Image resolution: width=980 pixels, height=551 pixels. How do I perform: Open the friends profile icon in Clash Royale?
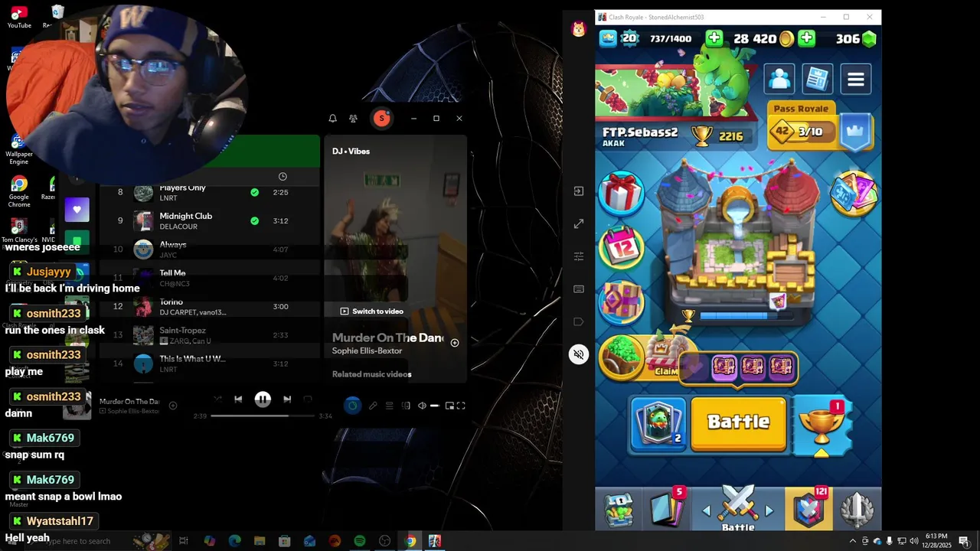point(779,78)
